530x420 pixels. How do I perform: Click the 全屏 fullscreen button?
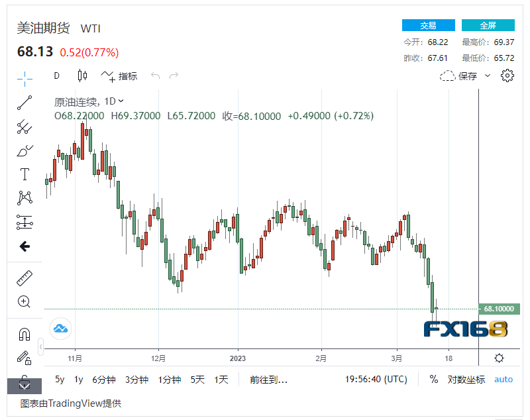(x=488, y=25)
